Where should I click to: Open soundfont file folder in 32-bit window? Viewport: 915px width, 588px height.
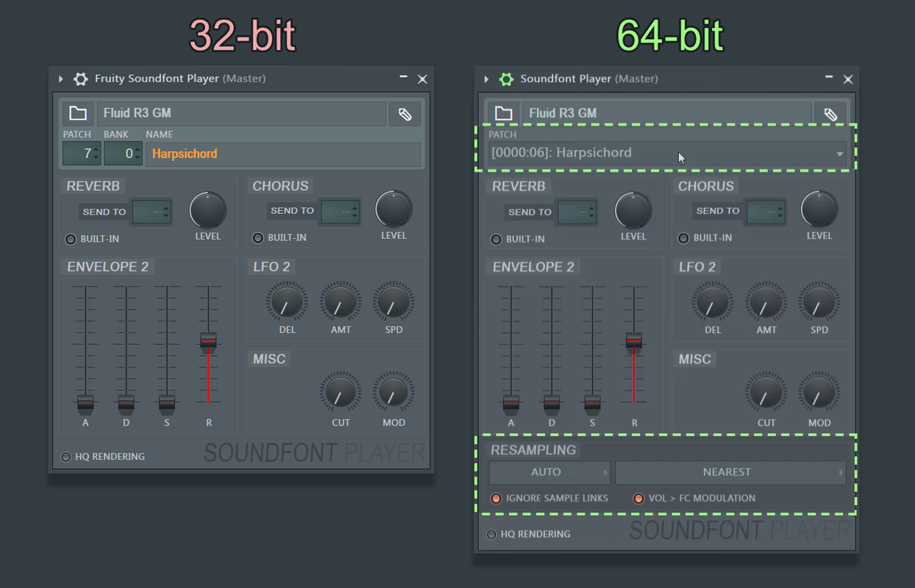click(x=78, y=113)
